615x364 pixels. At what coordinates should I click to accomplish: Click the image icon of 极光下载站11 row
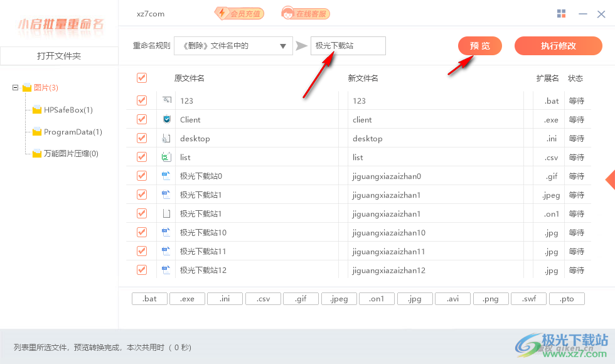point(166,251)
